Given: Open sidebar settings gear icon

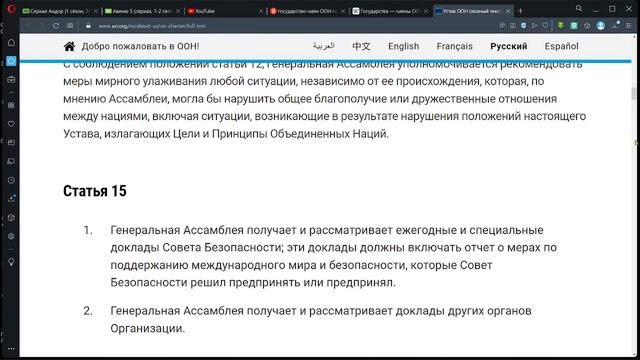Looking at the screenshot, I should (x=11, y=236).
